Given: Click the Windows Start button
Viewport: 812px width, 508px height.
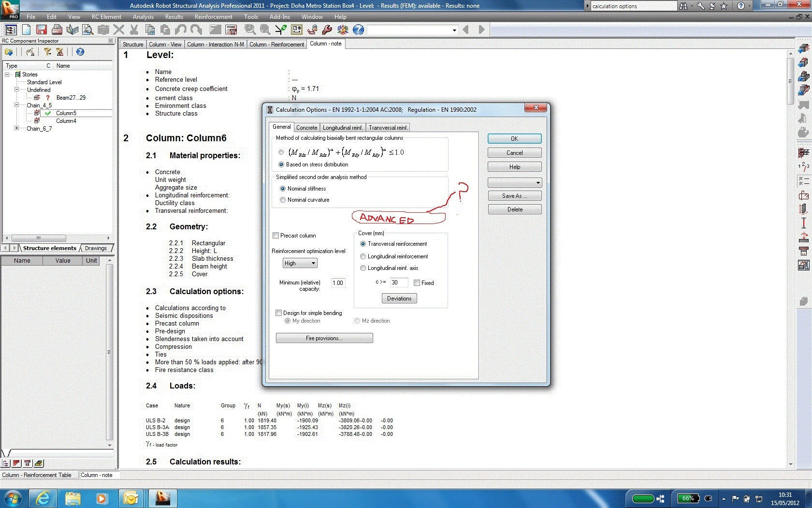Looking at the screenshot, I should pyautogui.click(x=13, y=498).
